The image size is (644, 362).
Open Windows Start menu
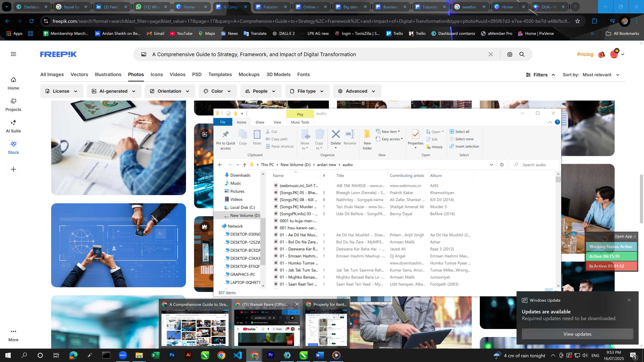point(8,355)
